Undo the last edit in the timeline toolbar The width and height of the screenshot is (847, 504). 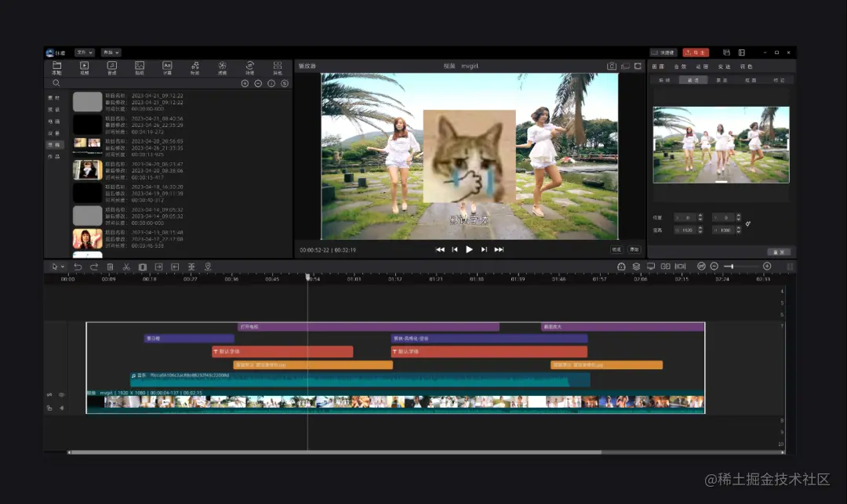(x=78, y=267)
